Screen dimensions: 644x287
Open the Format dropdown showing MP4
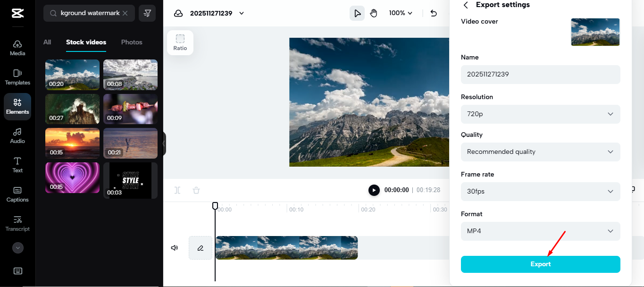click(x=540, y=231)
